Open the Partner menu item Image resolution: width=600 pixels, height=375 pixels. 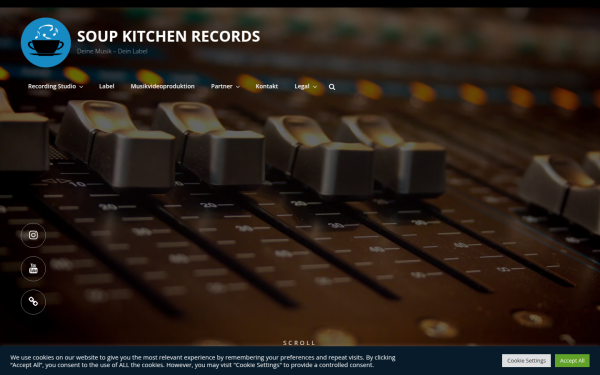coord(221,86)
